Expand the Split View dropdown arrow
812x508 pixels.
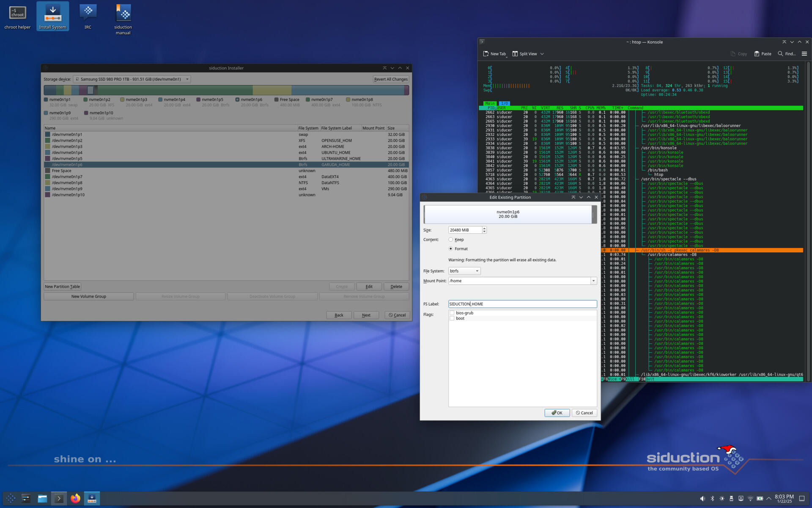[542, 54]
